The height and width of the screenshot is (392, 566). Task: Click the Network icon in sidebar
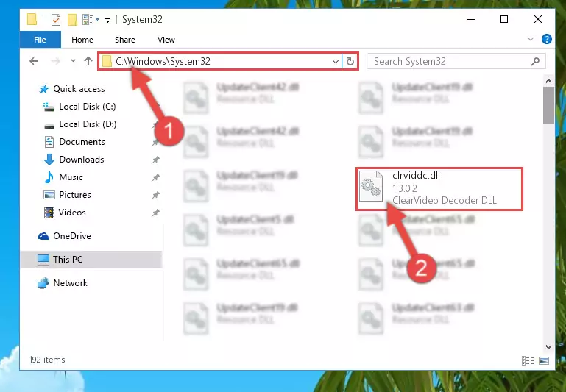pos(43,283)
